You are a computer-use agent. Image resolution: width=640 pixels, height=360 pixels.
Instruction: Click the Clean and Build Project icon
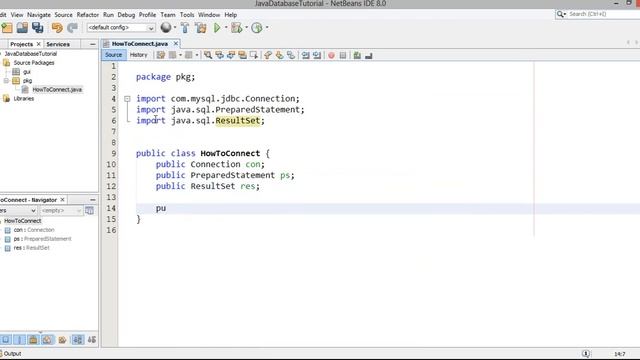point(200,28)
